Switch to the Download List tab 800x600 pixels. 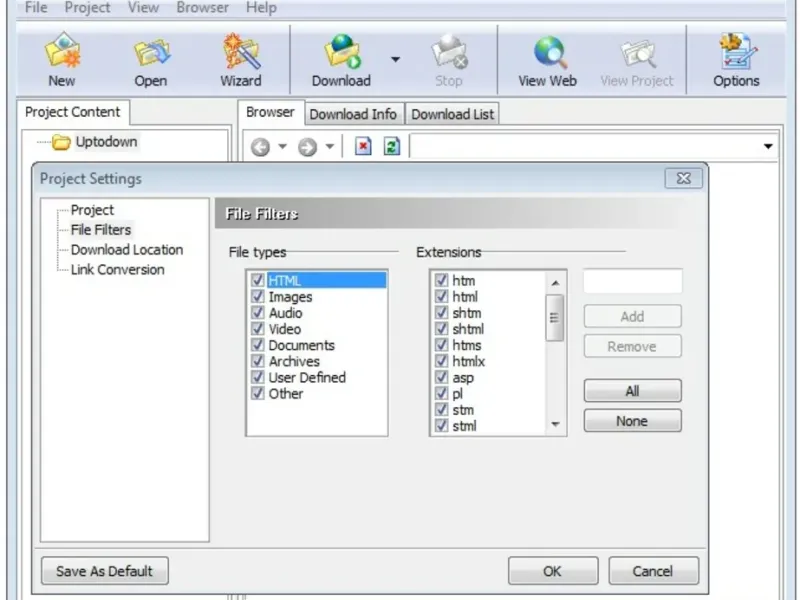coord(453,114)
